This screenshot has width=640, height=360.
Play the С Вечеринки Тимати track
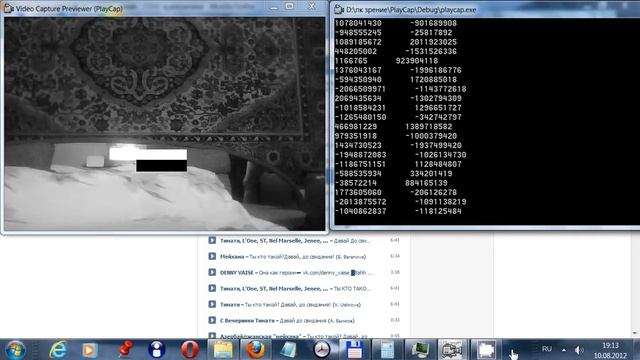212,320
